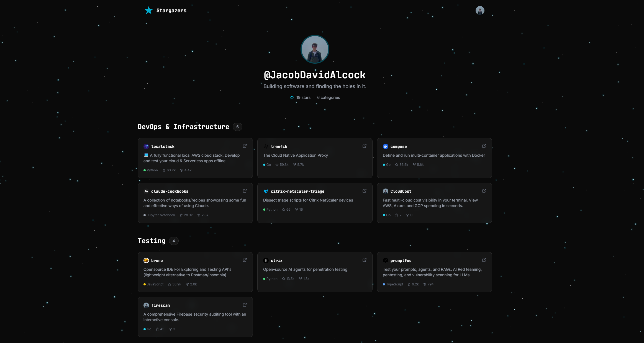Viewport: 644px width, 343px height.
Task: Select the Testing section heading
Action: pos(152,241)
